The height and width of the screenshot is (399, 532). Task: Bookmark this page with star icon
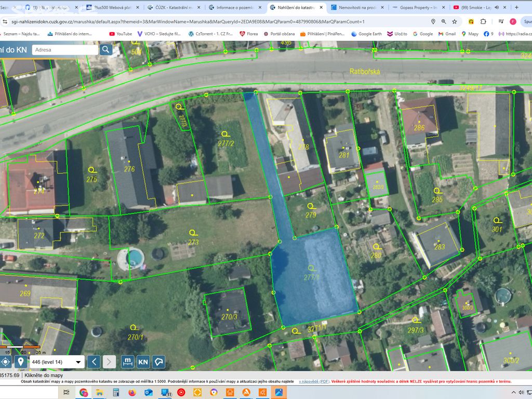coord(454,22)
